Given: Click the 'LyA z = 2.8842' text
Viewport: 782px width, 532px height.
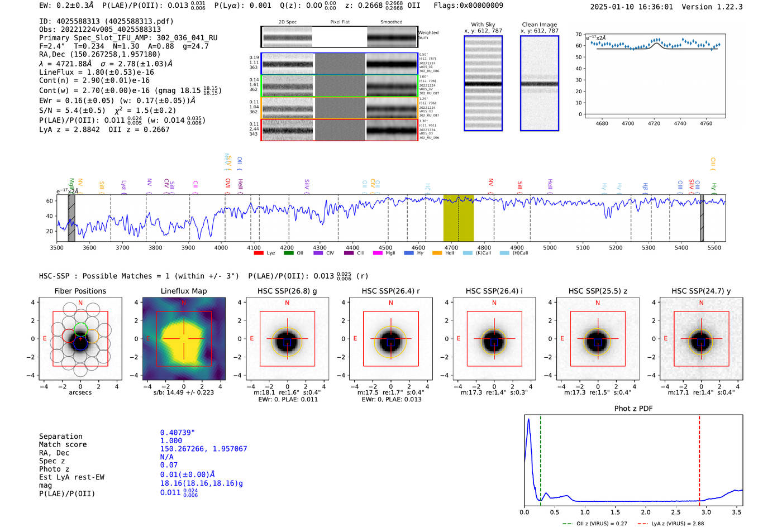Looking at the screenshot, I should coord(69,130).
